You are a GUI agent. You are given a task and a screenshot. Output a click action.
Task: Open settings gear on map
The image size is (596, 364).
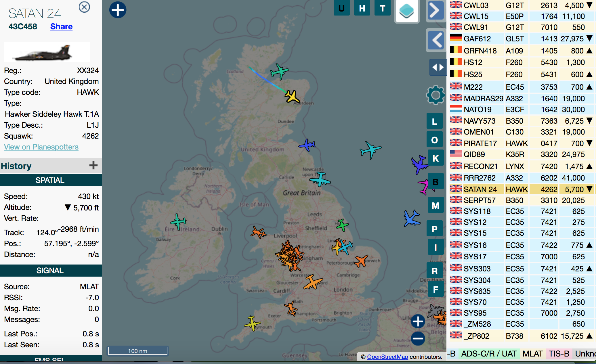tap(435, 95)
